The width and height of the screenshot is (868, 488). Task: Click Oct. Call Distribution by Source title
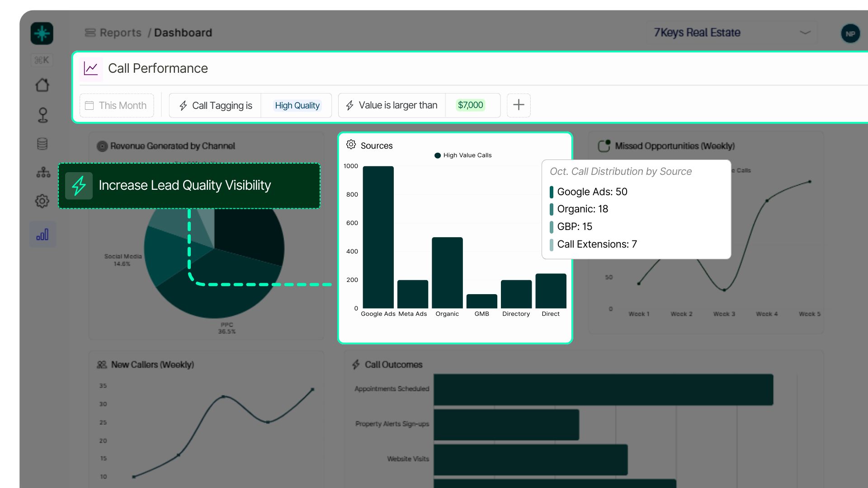(x=621, y=172)
